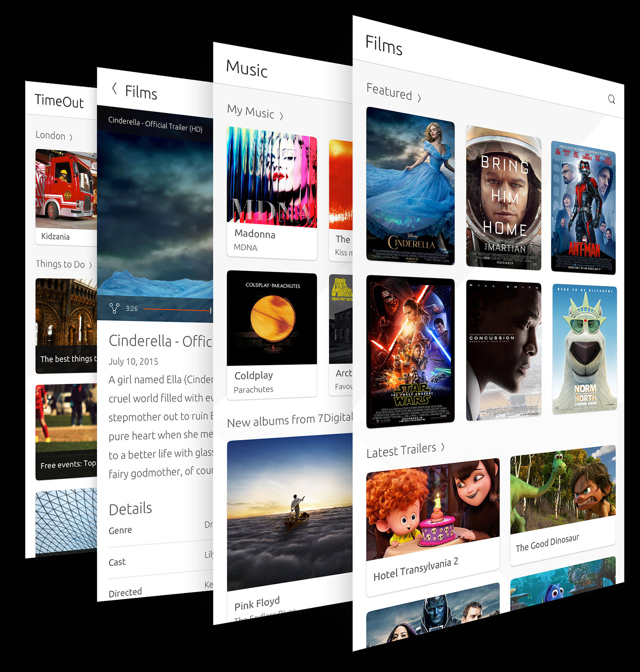Click the 'Cinderella - Official Trailer (HD)' video title
The image size is (640, 672).
point(155,124)
